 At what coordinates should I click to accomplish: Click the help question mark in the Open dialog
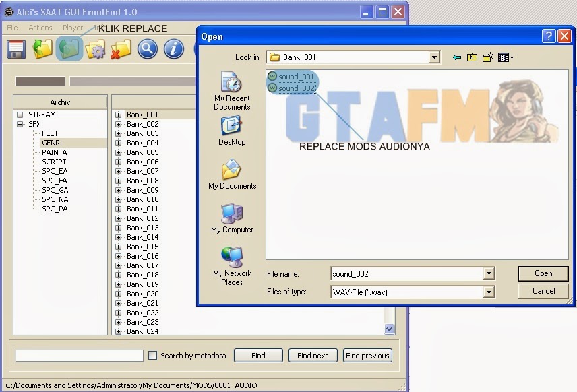(548, 36)
